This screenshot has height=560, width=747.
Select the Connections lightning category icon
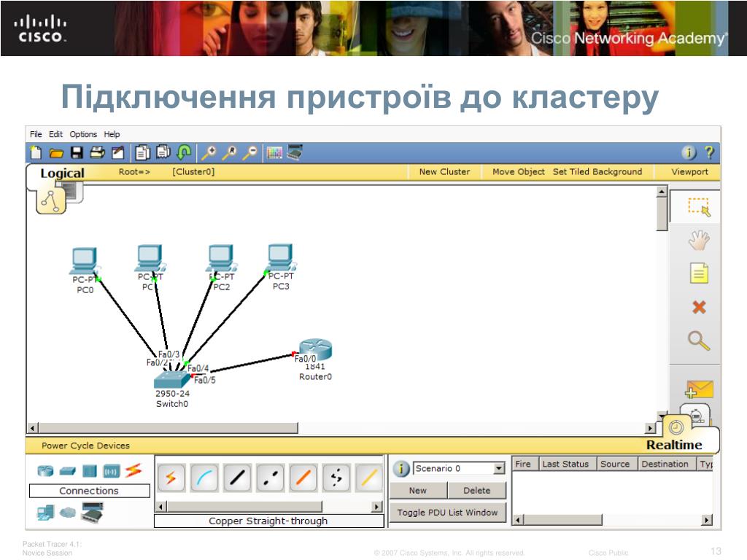click(x=134, y=470)
